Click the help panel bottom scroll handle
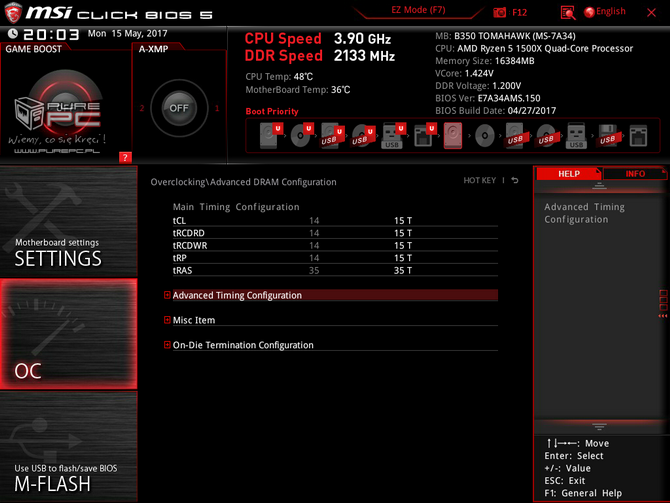Screen dimensions: 670x503 tap(599, 427)
